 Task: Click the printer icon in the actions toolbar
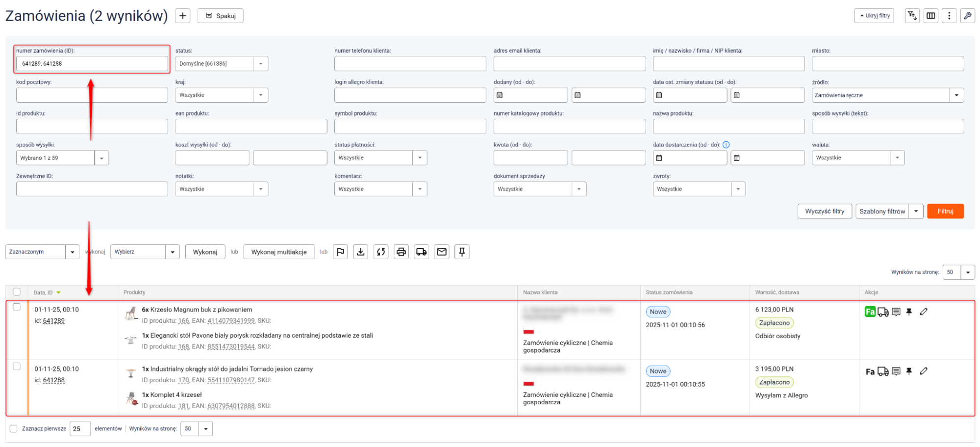401,252
